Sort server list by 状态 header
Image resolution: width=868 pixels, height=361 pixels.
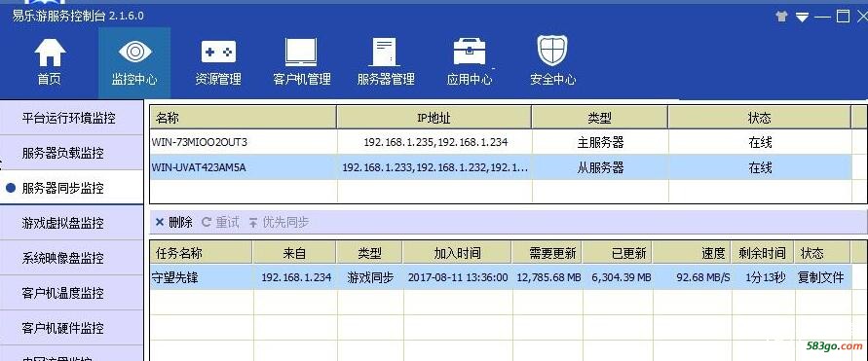(x=759, y=117)
